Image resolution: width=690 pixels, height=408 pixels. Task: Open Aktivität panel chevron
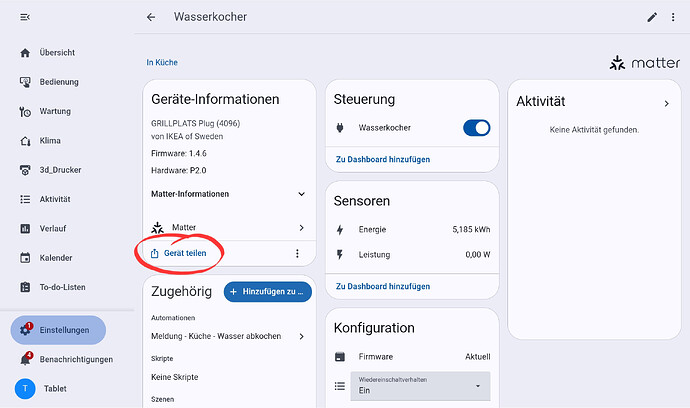(667, 103)
